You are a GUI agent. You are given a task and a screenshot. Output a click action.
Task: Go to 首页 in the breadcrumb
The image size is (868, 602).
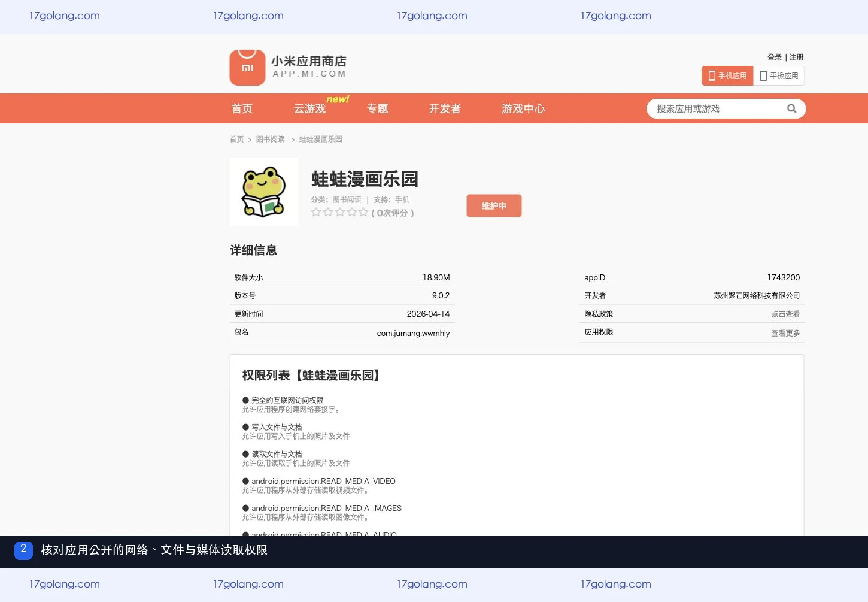(x=236, y=139)
